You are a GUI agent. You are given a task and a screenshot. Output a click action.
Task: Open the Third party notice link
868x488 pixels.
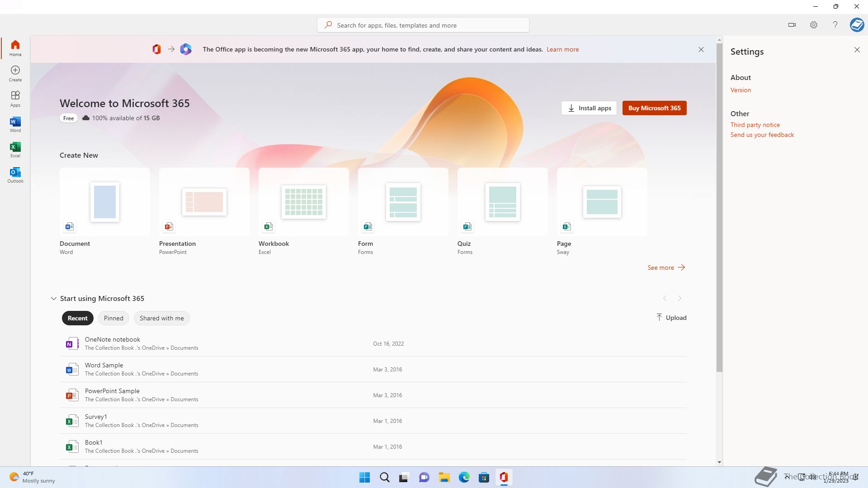(x=755, y=125)
